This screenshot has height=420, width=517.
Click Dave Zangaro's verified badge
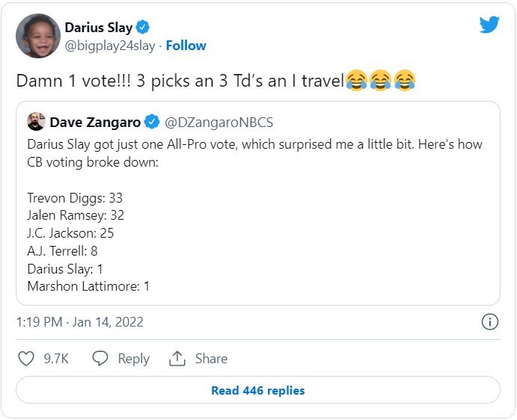[x=151, y=121]
